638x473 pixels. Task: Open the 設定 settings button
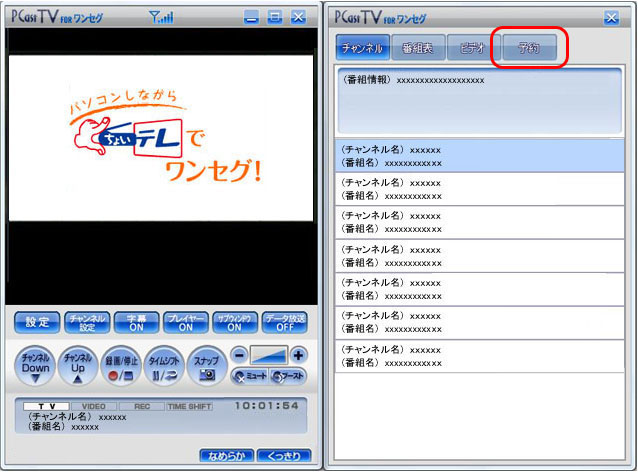coord(37,322)
